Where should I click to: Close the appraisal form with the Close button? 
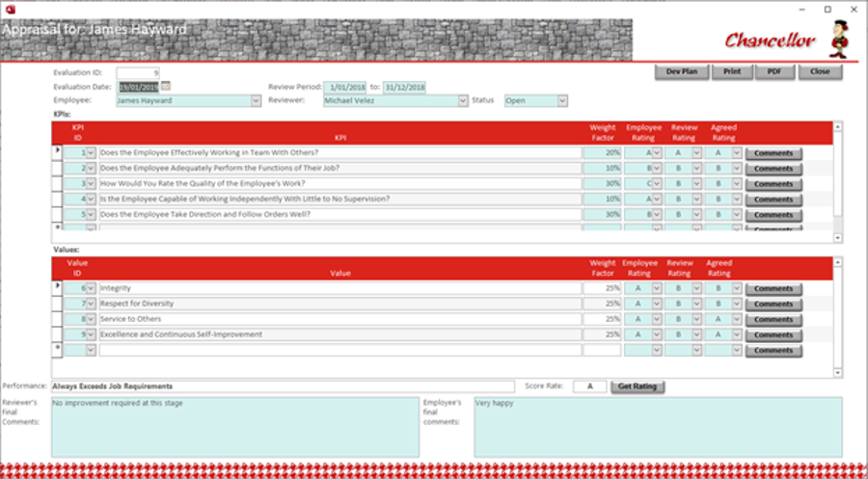[820, 72]
